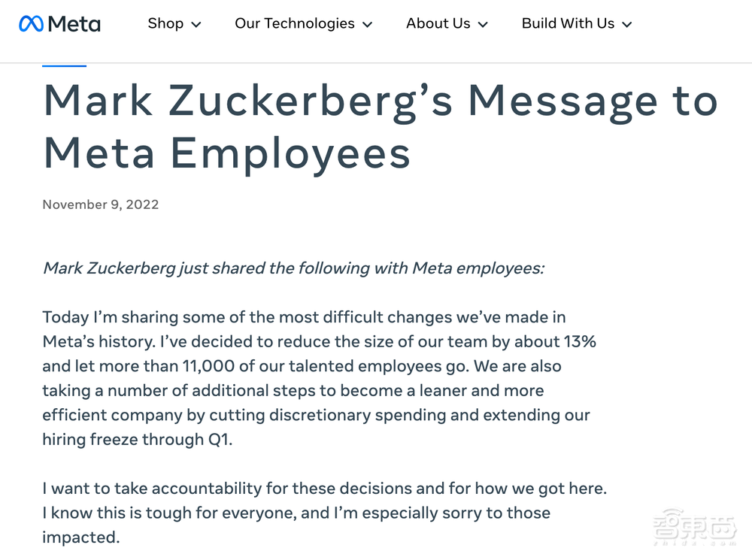752x560 pixels.
Task: Open the About Us menu
Action: click(438, 23)
